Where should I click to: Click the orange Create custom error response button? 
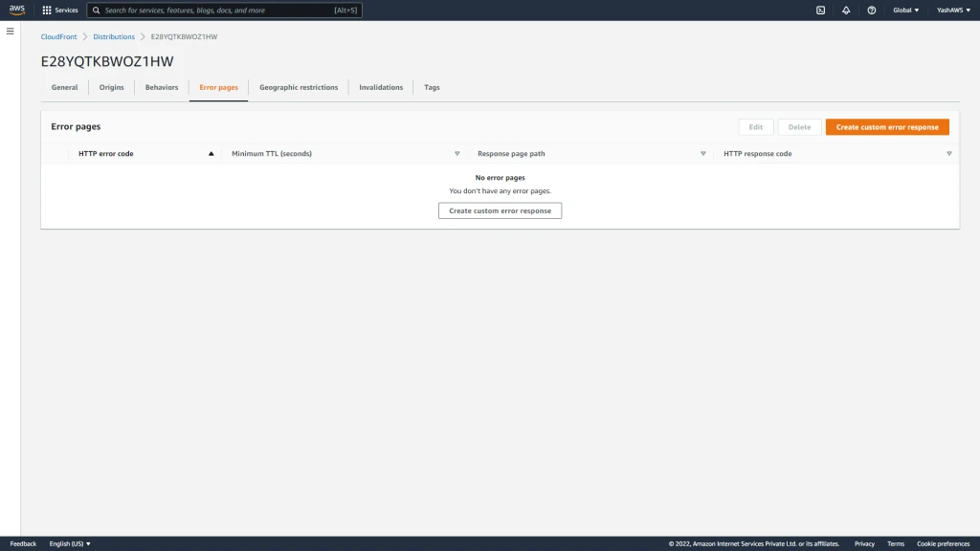click(x=887, y=127)
